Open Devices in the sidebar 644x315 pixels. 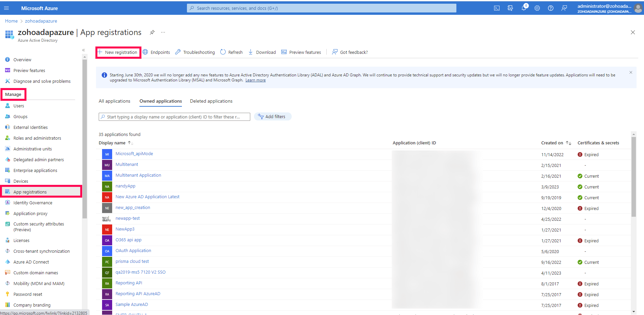coord(21,181)
